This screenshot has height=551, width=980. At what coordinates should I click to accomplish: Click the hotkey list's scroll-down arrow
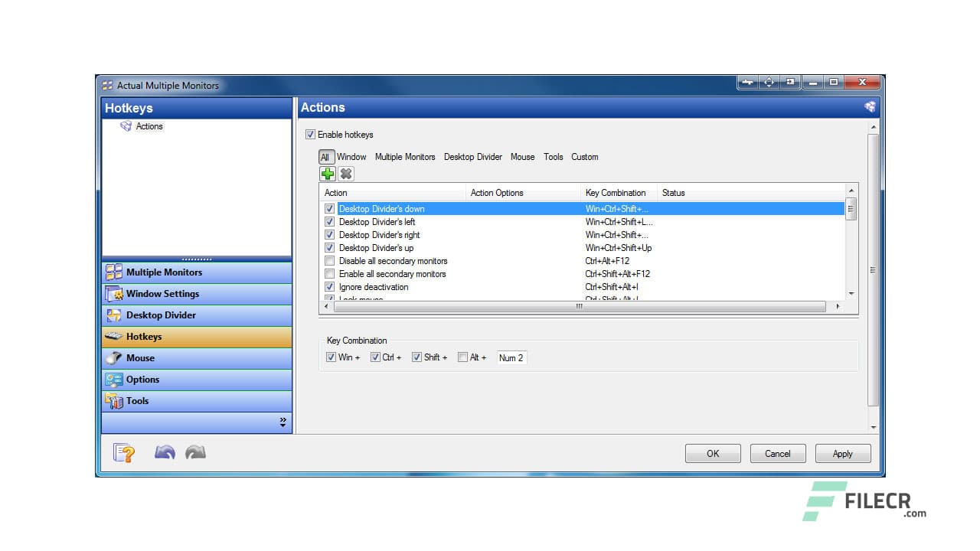coord(851,293)
